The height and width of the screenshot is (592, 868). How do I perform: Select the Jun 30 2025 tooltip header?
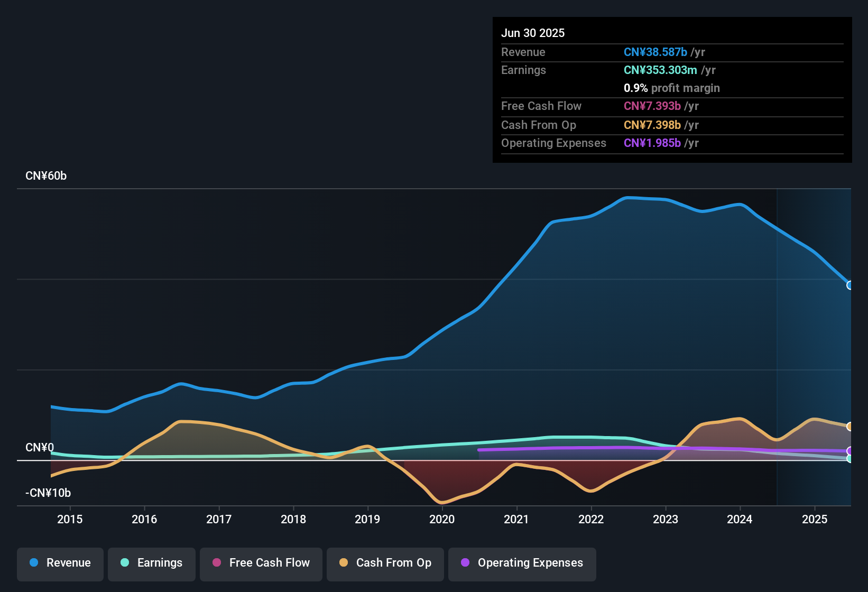[x=533, y=33]
